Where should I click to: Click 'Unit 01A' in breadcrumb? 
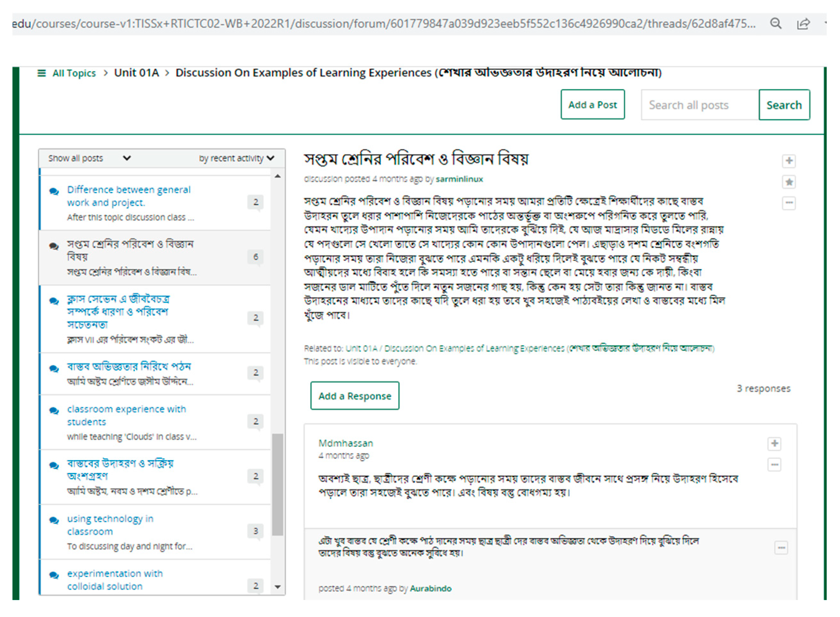point(136,73)
